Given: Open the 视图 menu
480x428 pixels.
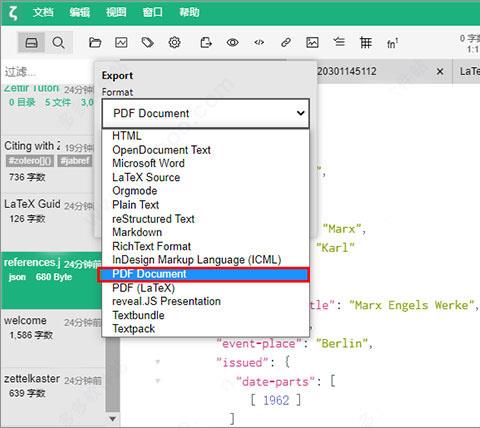Looking at the screenshot, I should (x=116, y=12).
